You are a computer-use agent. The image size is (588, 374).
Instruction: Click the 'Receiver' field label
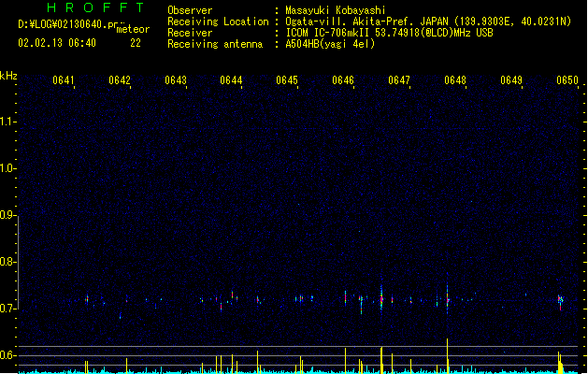click(x=190, y=33)
